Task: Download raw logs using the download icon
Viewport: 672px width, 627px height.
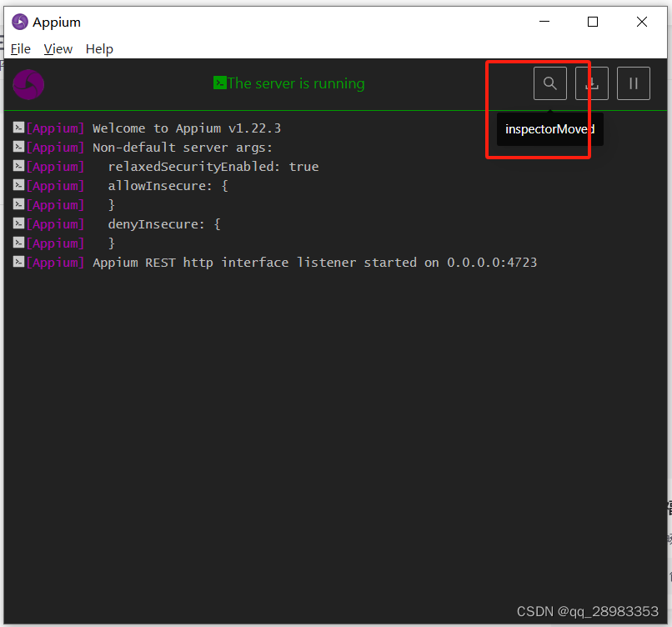Action: (x=591, y=83)
